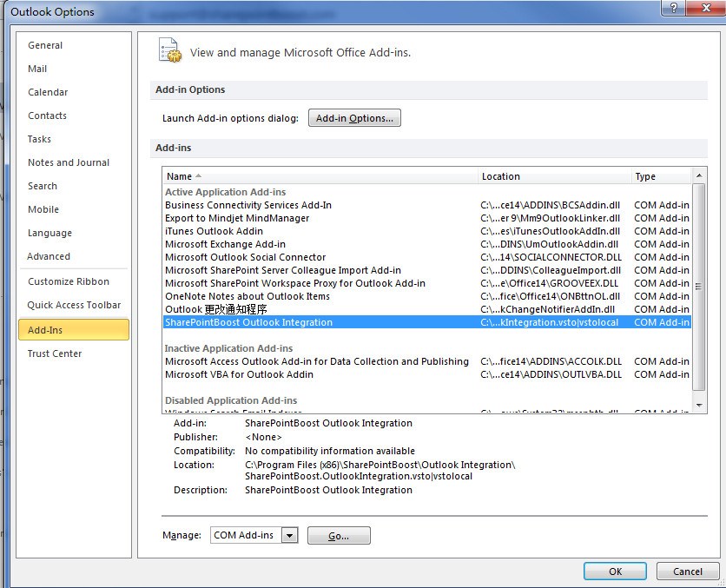The width and height of the screenshot is (726, 588).
Task: Select Microsoft Exchange Add-in row
Action: (x=427, y=244)
